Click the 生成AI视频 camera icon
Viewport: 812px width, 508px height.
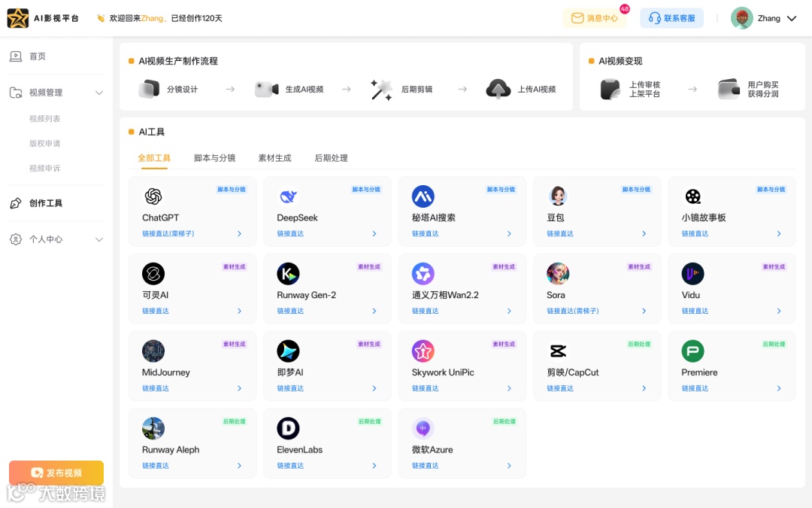click(x=266, y=89)
